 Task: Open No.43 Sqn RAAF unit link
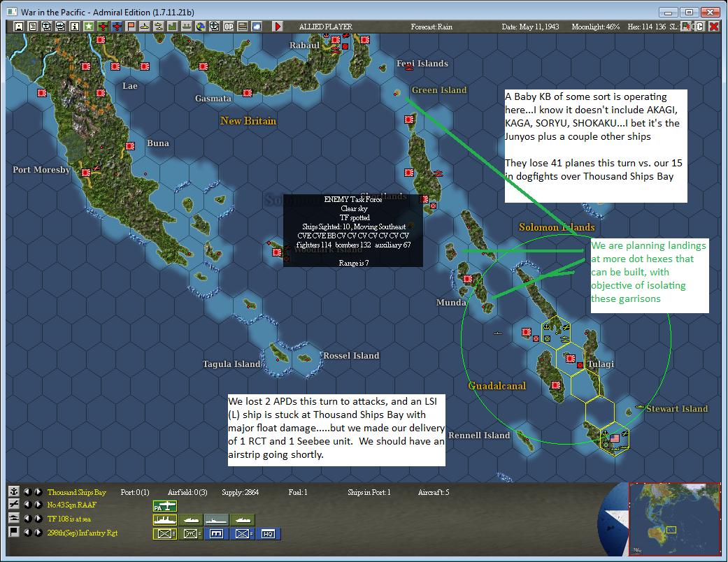point(71,505)
